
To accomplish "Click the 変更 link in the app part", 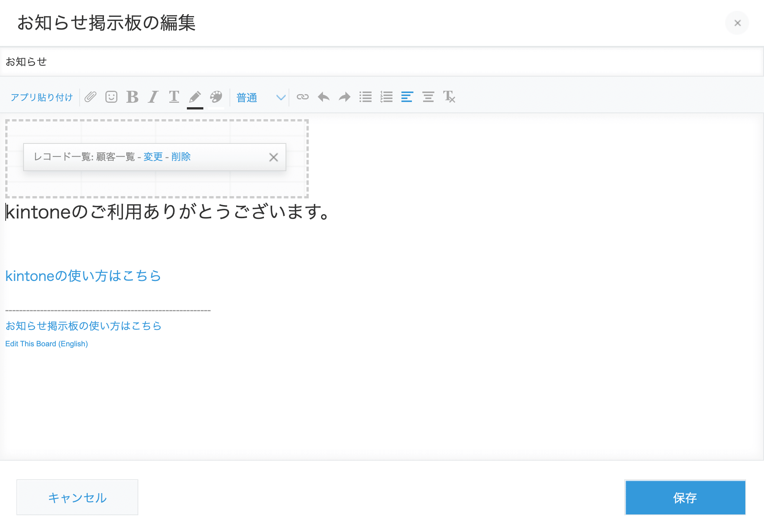I will (x=153, y=157).
